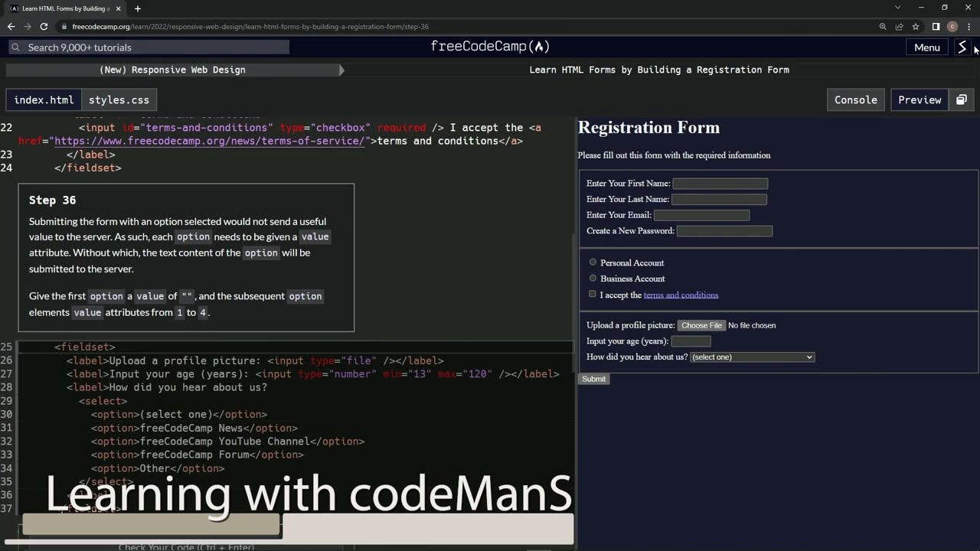The height and width of the screenshot is (551, 980).
Task: Switch to the styles.css editor tab
Action: pyautogui.click(x=119, y=100)
